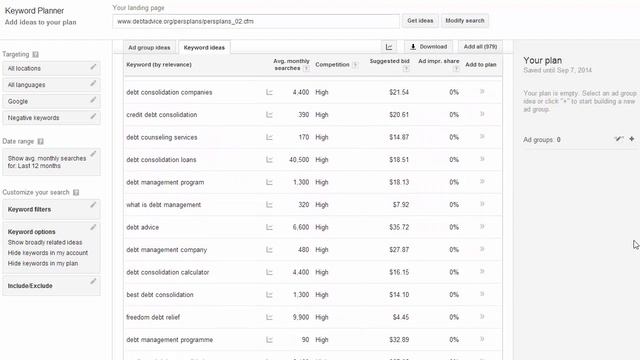Download the keyword ideas
This screenshot has width=640, height=360.
[x=428, y=47]
